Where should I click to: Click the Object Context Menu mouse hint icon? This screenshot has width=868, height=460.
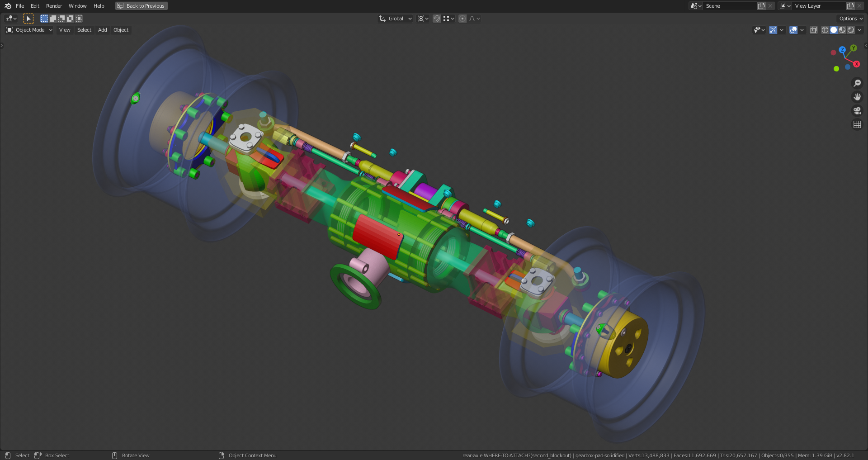(221, 455)
